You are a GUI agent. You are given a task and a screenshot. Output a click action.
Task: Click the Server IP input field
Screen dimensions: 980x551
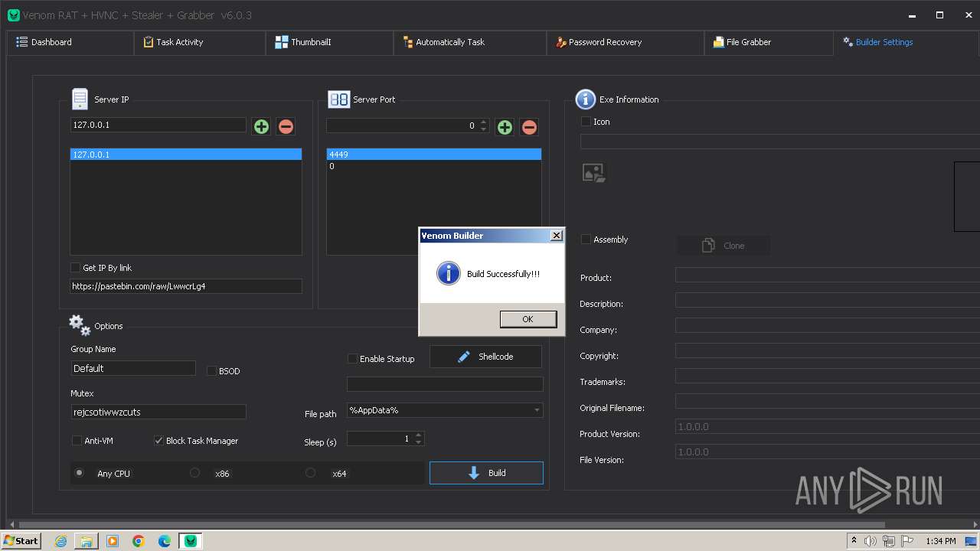point(158,125)
